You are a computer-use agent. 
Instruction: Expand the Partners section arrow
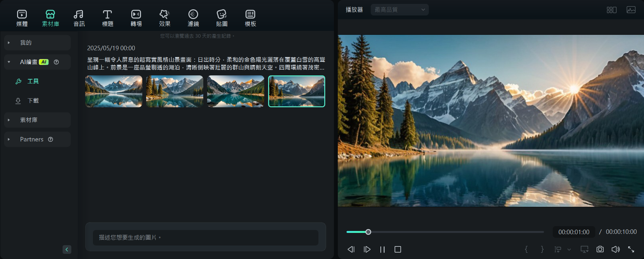coord(9,139)
